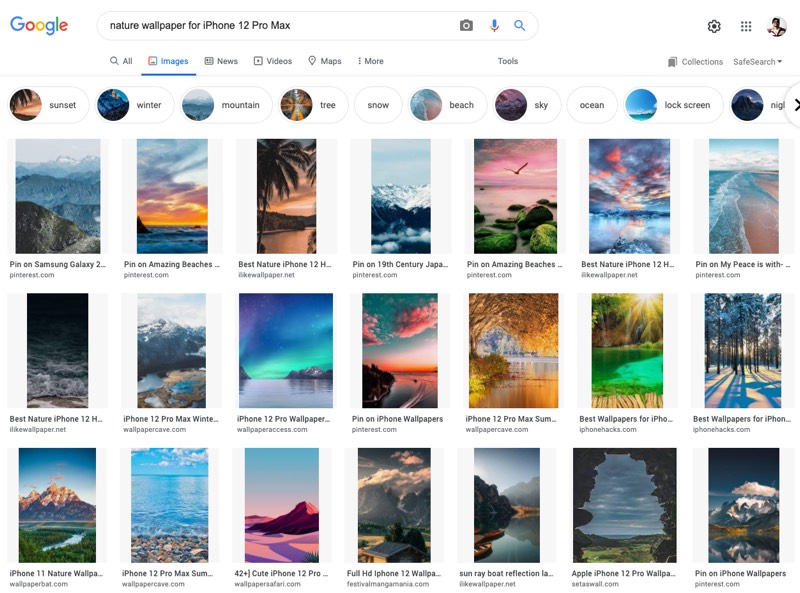
Task: Switch to the All results tab
Action: pos(121,61)
